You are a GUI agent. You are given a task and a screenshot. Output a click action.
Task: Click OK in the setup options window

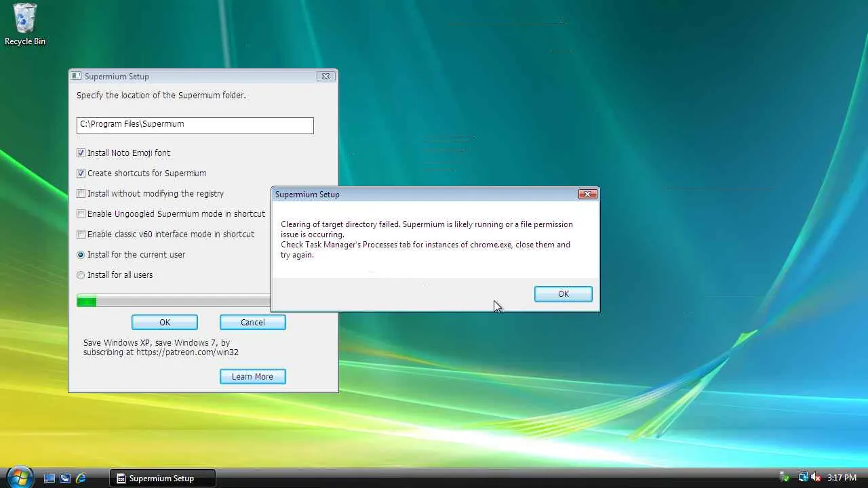(x=165, y=323)
